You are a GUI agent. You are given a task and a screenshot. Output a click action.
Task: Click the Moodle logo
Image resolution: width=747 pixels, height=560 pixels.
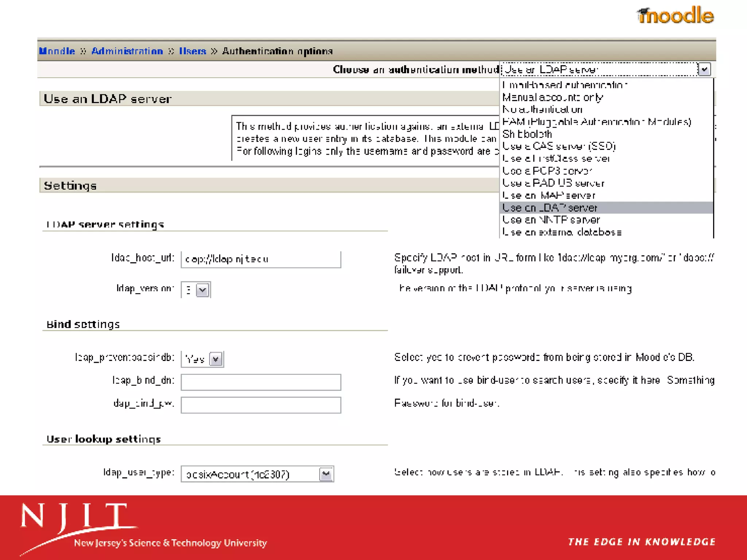[x=675, y=16]
